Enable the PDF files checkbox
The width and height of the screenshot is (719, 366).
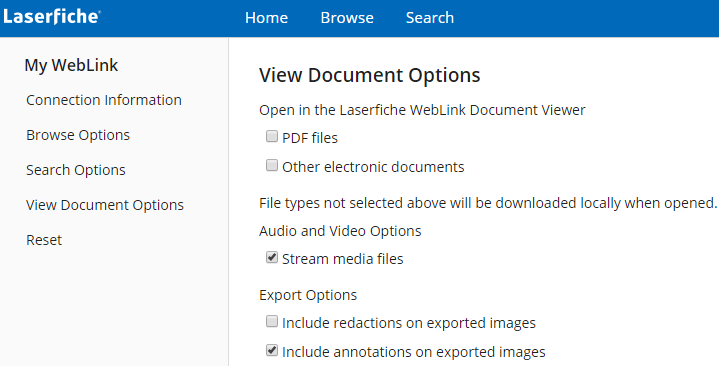click(x=272, y=136)
